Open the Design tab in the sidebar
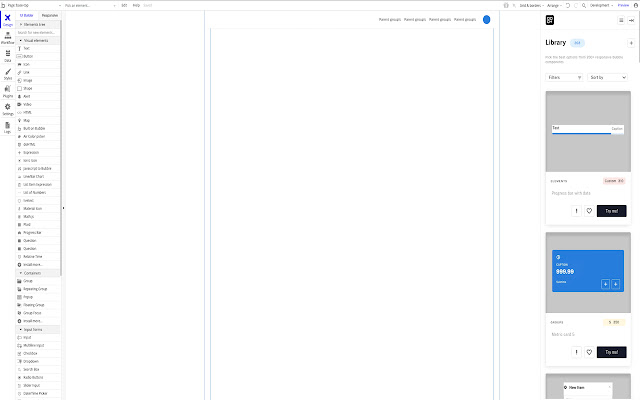The image size is (640, 400). pos(7,20)
